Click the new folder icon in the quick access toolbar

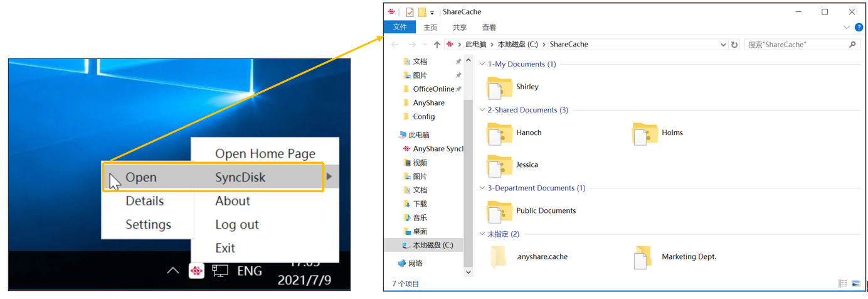pyautogui.click(x=422, y=12)
